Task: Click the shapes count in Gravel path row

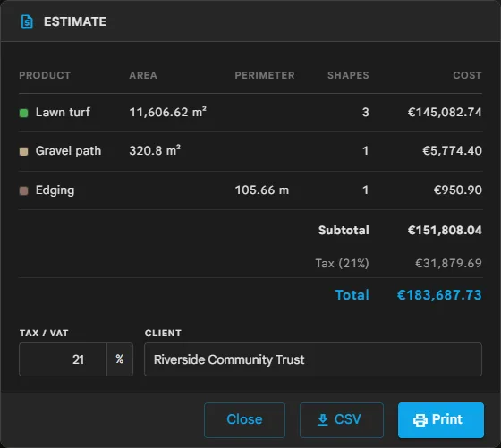Action: [x=366, y=151]
